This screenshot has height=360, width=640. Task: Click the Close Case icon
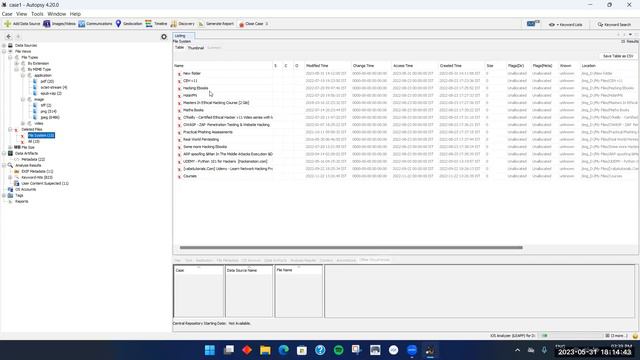(241, 24)
